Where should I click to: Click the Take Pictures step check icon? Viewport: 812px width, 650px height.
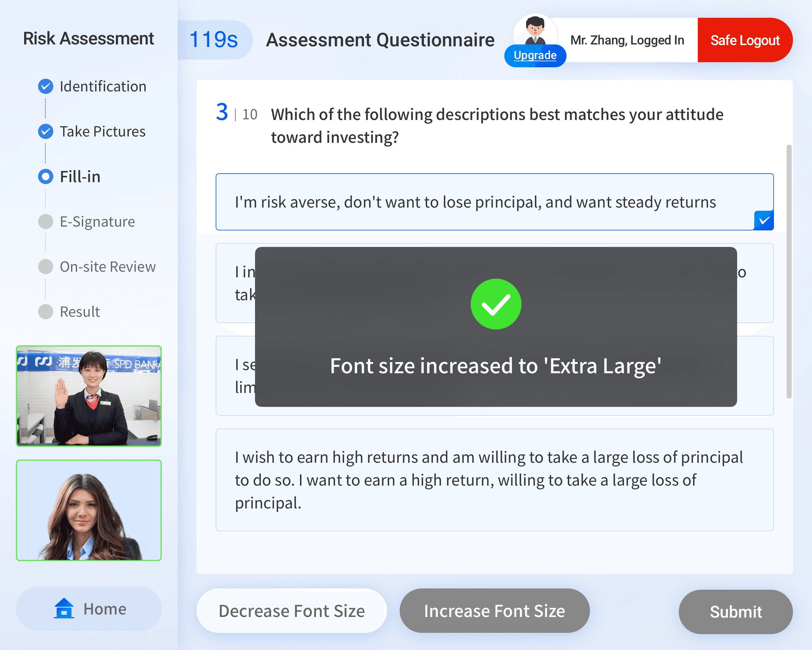46,131
